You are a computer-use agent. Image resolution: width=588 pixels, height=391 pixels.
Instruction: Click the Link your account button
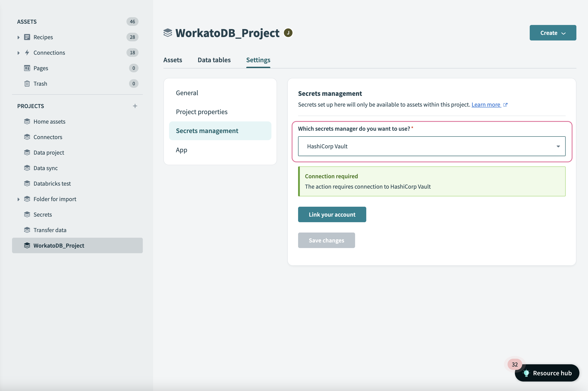pos(332,214)
